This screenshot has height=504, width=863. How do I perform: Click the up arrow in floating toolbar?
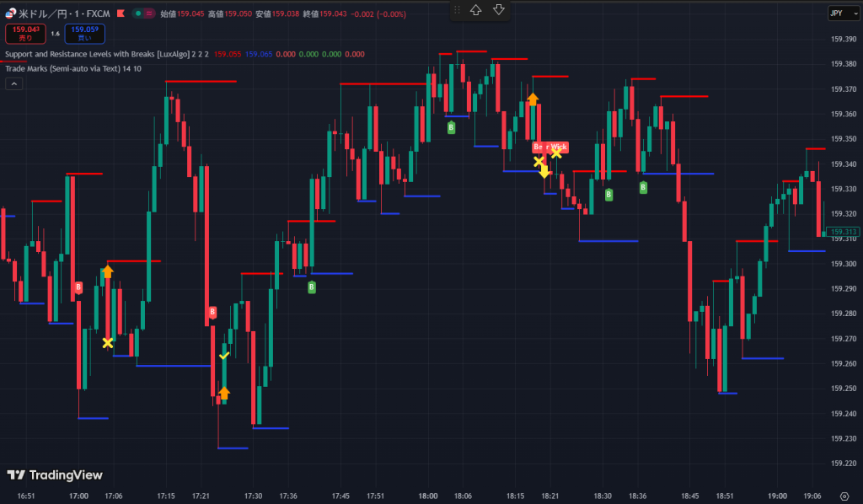pos(476,10)
